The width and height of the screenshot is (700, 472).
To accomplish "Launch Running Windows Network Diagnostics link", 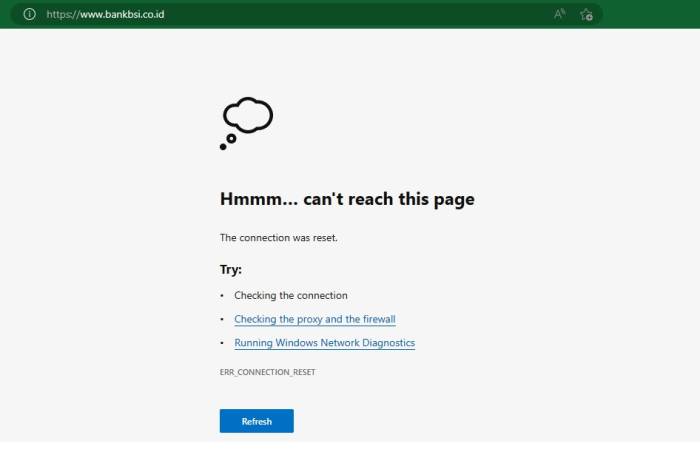I will click(x=324, y=343).
